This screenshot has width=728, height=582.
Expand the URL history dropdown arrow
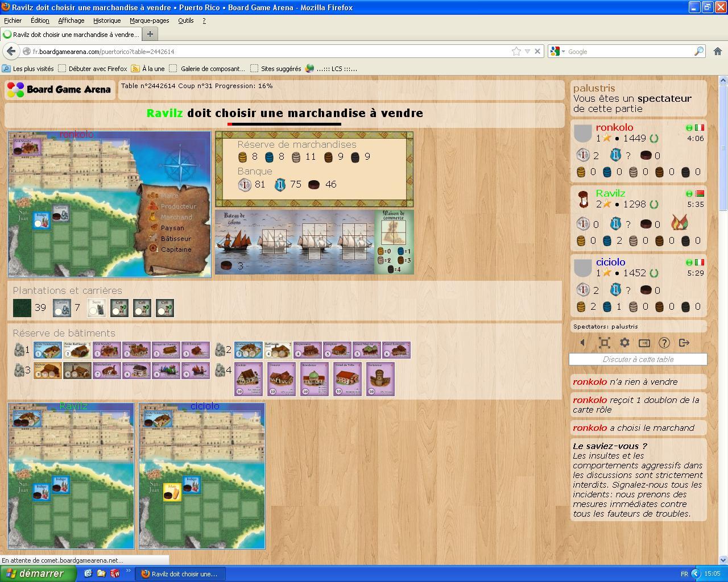(527, 51)
